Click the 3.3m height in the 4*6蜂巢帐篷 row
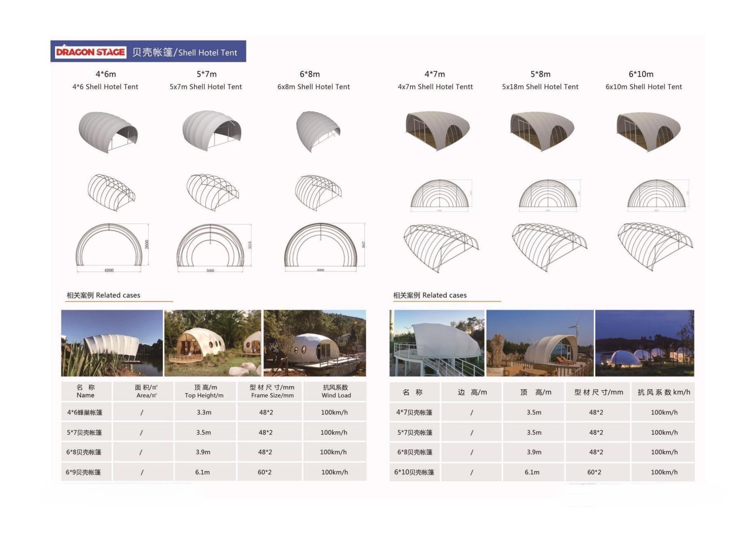The image size is (756, 535). (204, 412)
